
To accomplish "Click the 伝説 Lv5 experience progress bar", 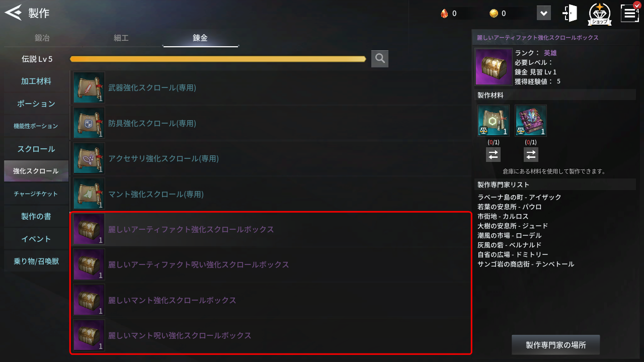I will pos(218,59).
